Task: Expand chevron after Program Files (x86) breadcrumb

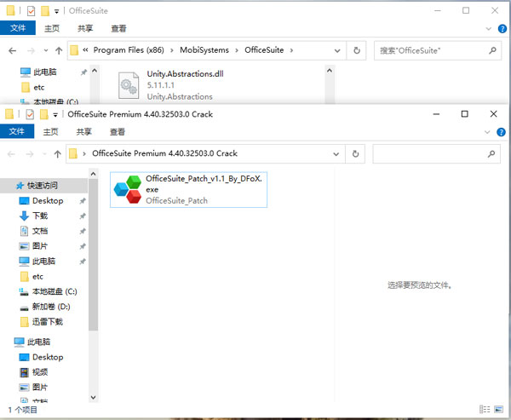Action: [172, 50]
